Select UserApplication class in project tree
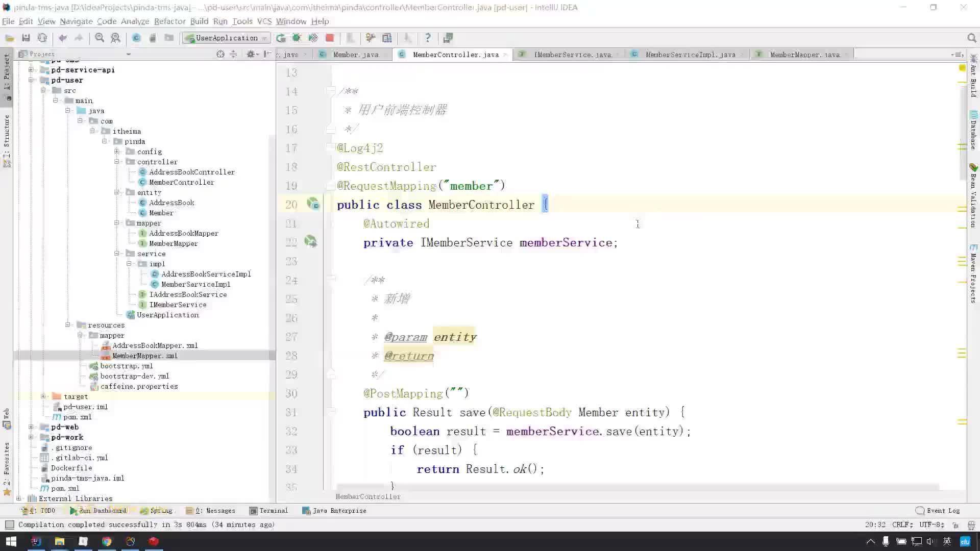This screenshot has width=980, height=551. click(167, 315)
